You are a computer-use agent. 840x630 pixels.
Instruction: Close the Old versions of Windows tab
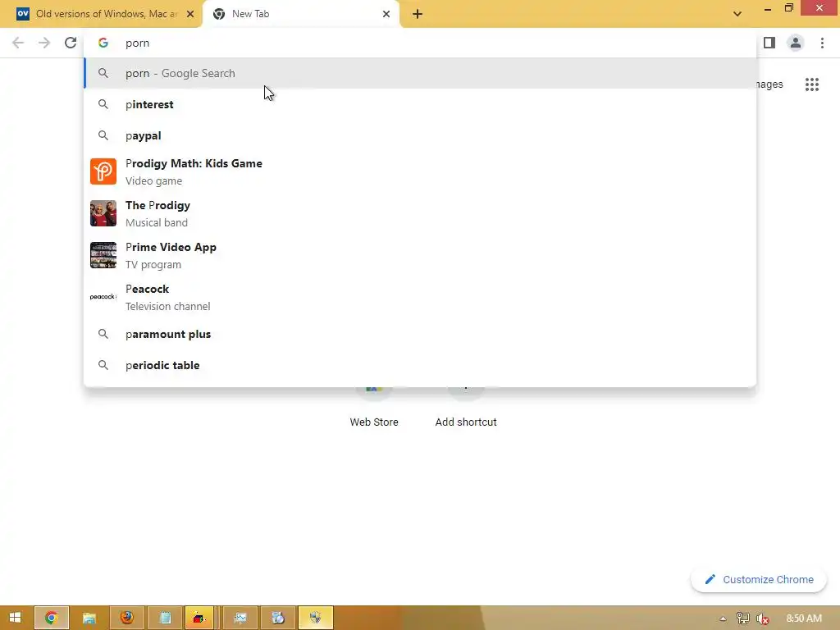click(190, 14)
